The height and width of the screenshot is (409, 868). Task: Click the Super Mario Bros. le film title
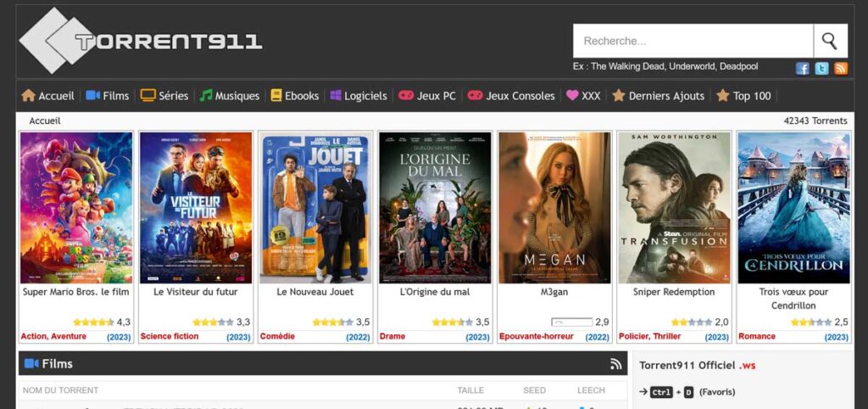[75, 292]
